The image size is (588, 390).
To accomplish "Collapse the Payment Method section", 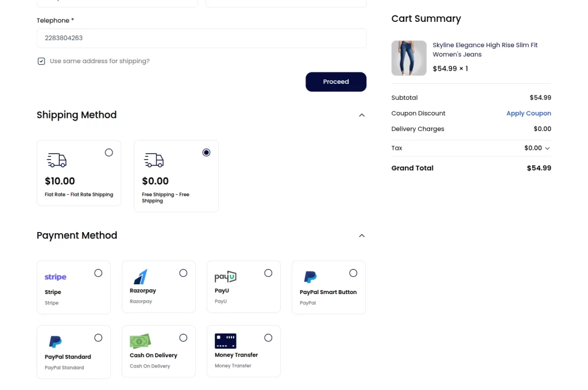I will tap(362, 235).
